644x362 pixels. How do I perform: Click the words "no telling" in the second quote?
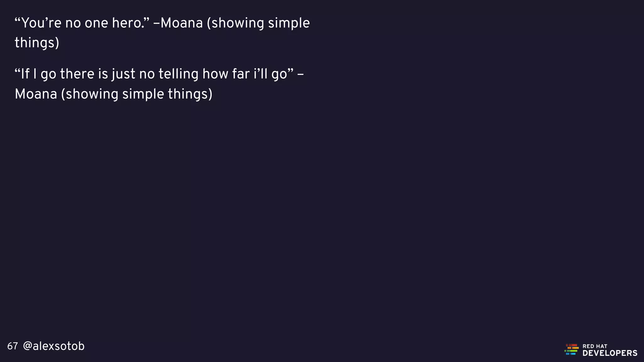[x=169, y=74]
